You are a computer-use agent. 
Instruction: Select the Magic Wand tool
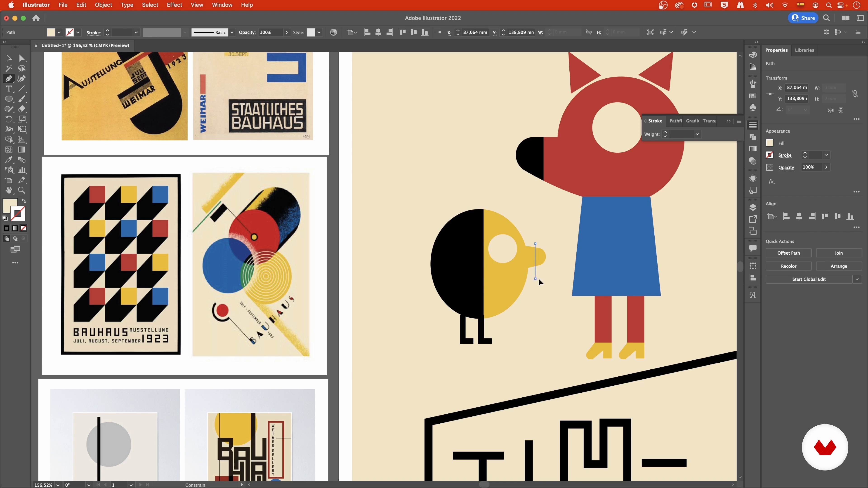point(9,68)
